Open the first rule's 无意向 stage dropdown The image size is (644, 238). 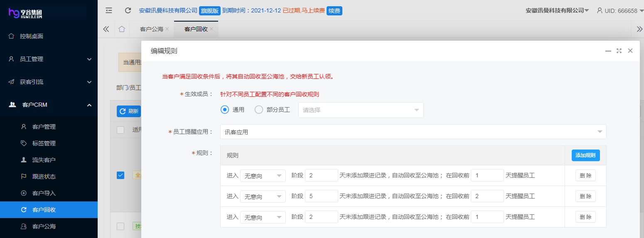point(263,176)
